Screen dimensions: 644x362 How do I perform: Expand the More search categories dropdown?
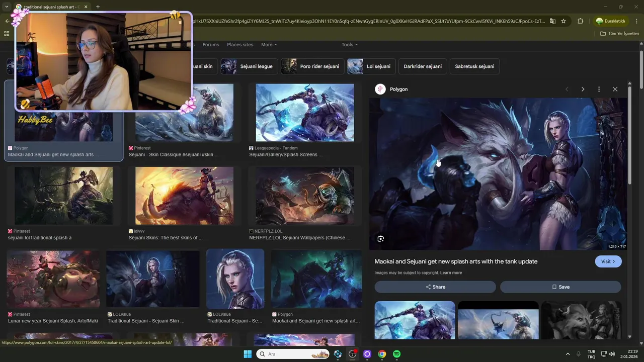pyautogui.click(x=269, y=45)
